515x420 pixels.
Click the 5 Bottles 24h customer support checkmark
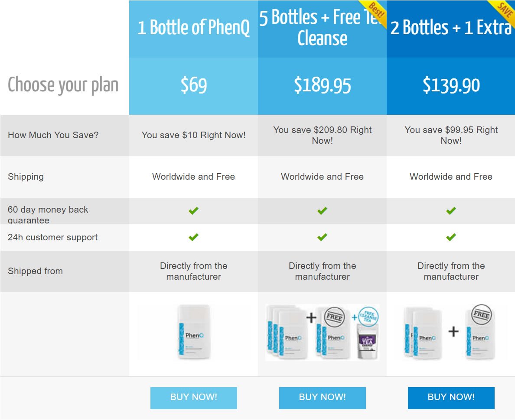tap(322, 237)
